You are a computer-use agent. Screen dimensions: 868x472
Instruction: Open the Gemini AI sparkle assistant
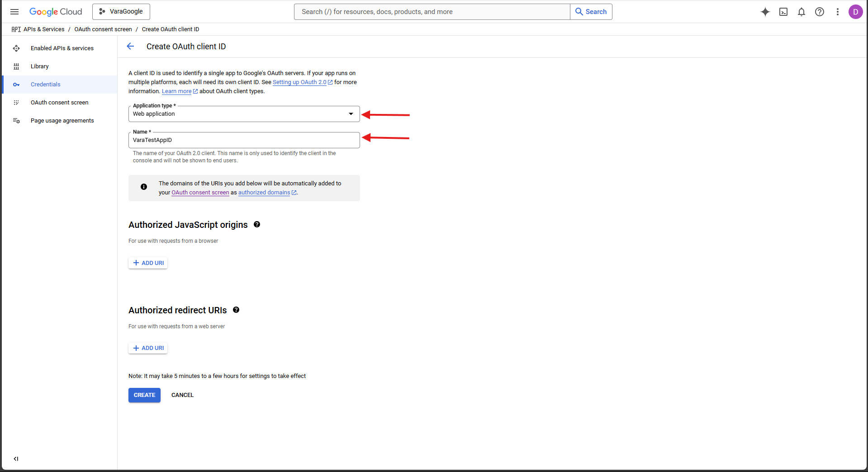click(765, 12)
